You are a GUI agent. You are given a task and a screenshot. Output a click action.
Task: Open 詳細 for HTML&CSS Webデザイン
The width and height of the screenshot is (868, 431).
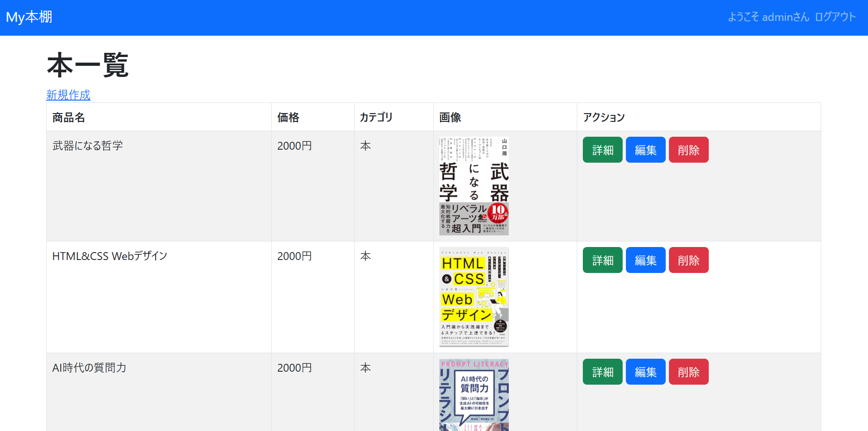(x=602, y=260)
